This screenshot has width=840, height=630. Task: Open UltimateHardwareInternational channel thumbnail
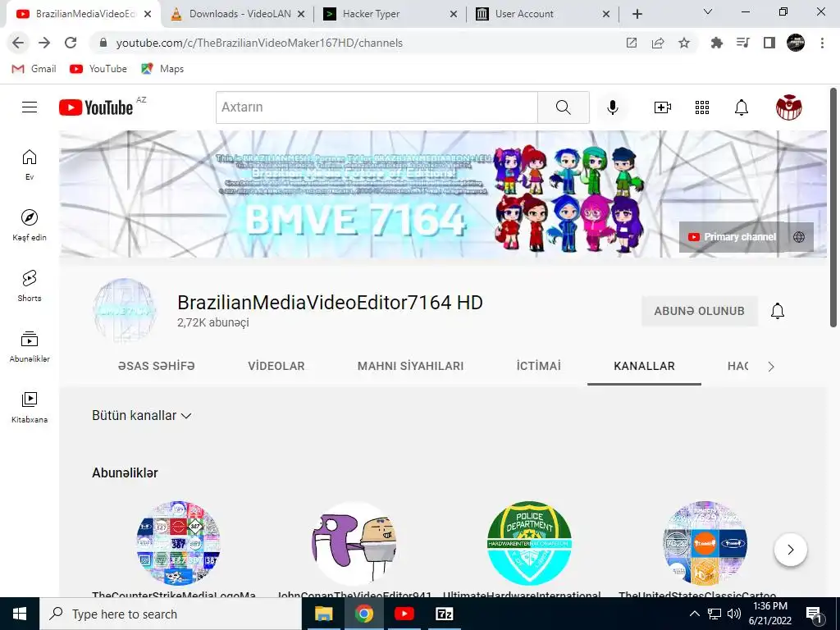pos(529,543)
